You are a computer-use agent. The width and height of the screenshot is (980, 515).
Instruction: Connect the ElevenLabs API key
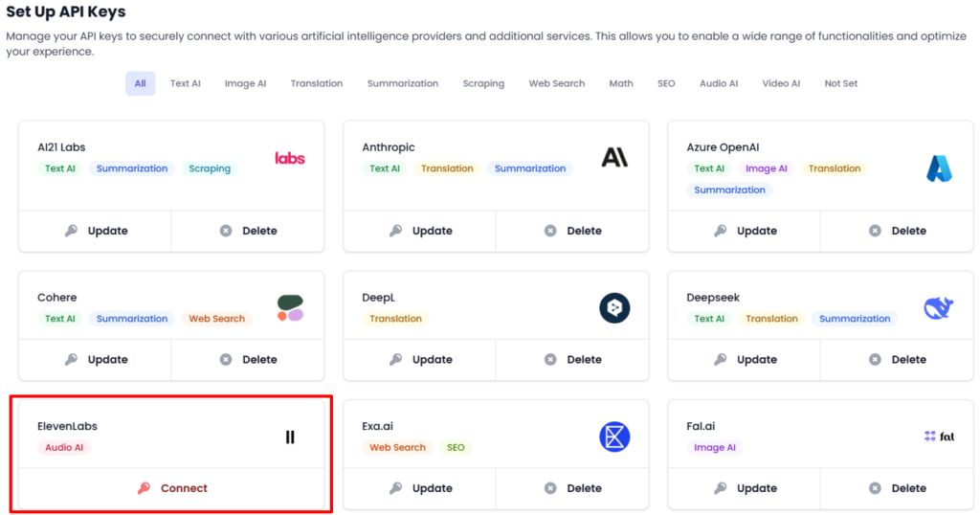[x=172, y=488]
